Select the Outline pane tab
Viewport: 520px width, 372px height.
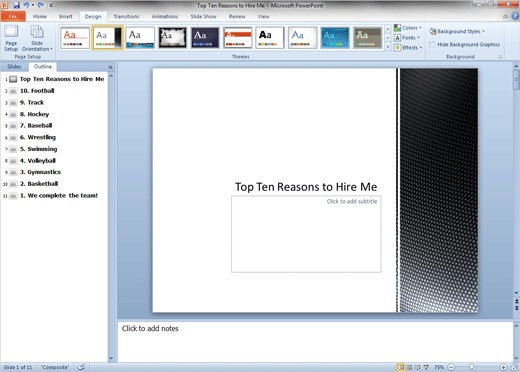(43, 67)
